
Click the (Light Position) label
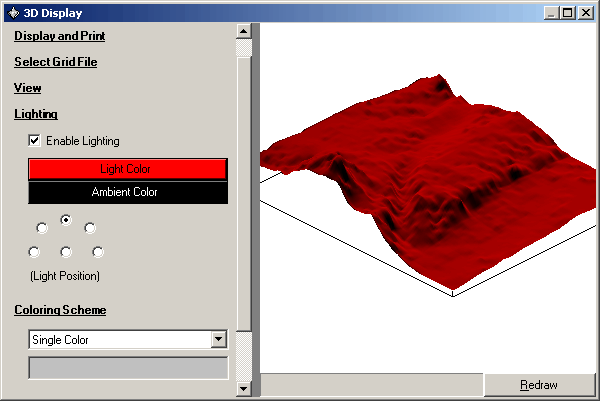[x=65, y=276]
